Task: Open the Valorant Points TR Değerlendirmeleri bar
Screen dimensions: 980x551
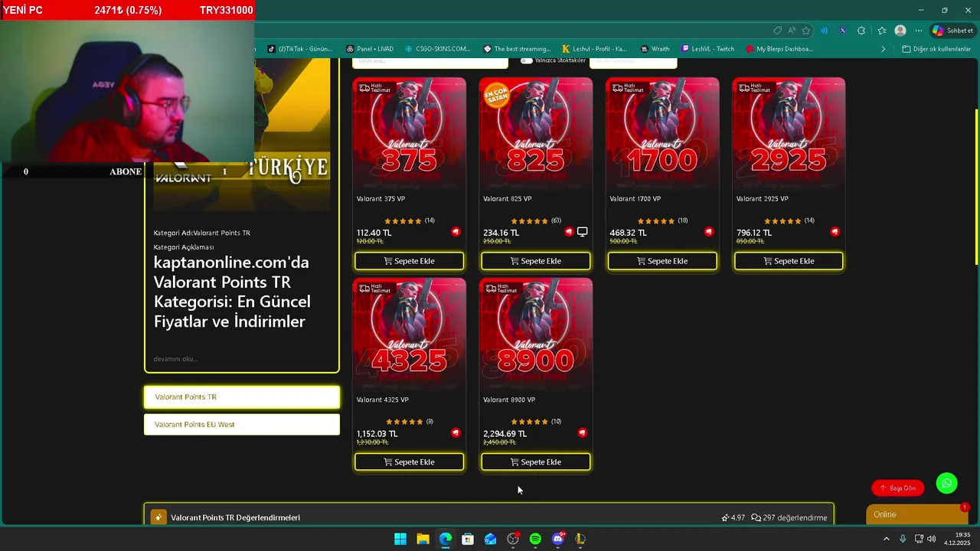Action: [488, 515]
